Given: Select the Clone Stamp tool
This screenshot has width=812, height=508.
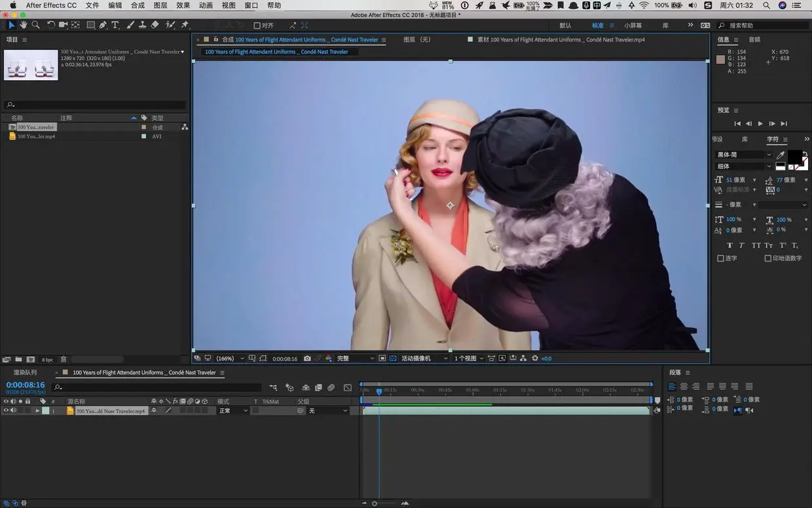Looking at the screenshot, I should (x=142, y=25).
